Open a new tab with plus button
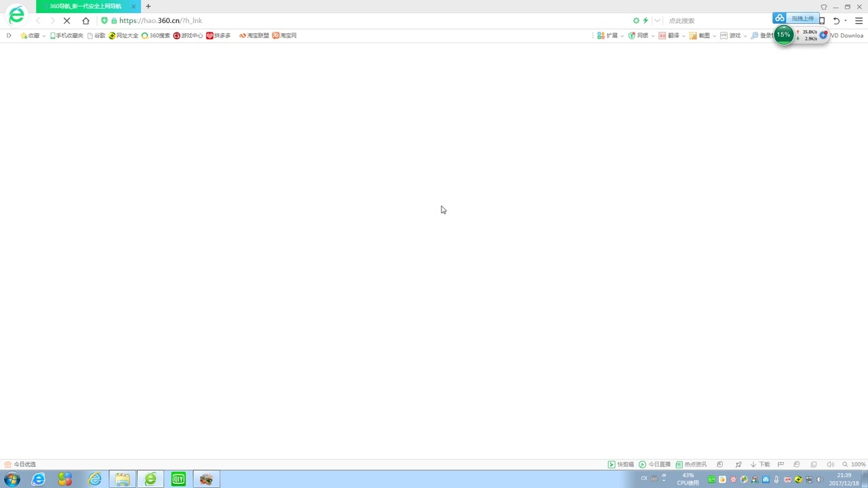This screenshot has height=488, width=868. pos(148,7)
